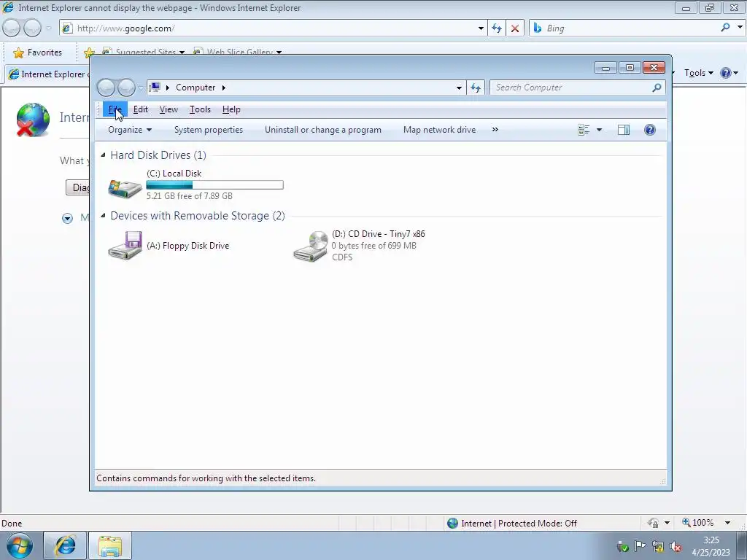Click the Change your view icon
Viewport: 747px width, 560px height.
pyautogui.click(x=584, y=130)
